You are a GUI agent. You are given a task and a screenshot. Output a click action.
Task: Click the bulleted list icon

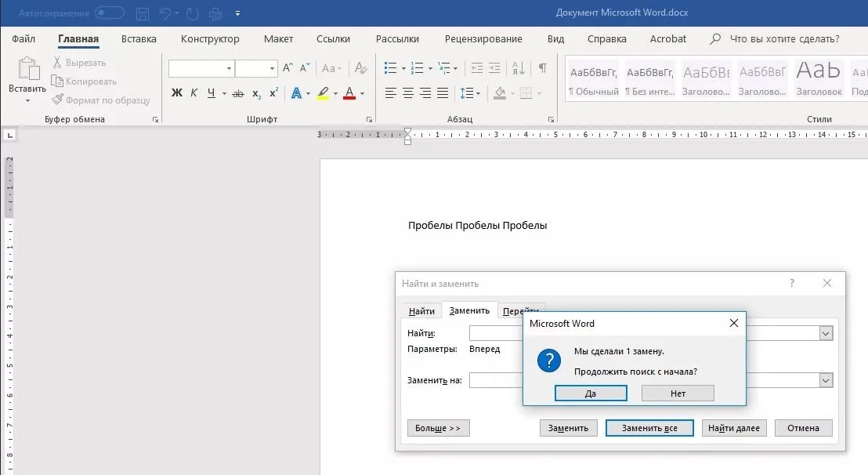point(391,68)
